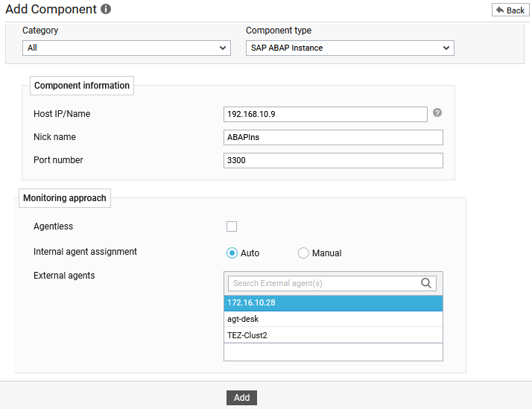The width and height of the screenshot is (532, 409).
Task: Click the Search External agent(s) box
Action: click(x=324, y=283)
